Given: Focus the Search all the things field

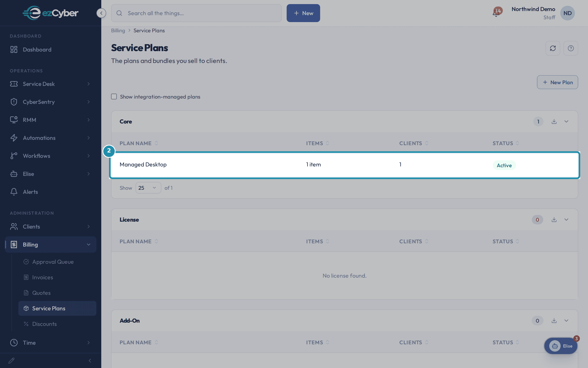Looking at the screenshot, I should [x=196, y=13].
